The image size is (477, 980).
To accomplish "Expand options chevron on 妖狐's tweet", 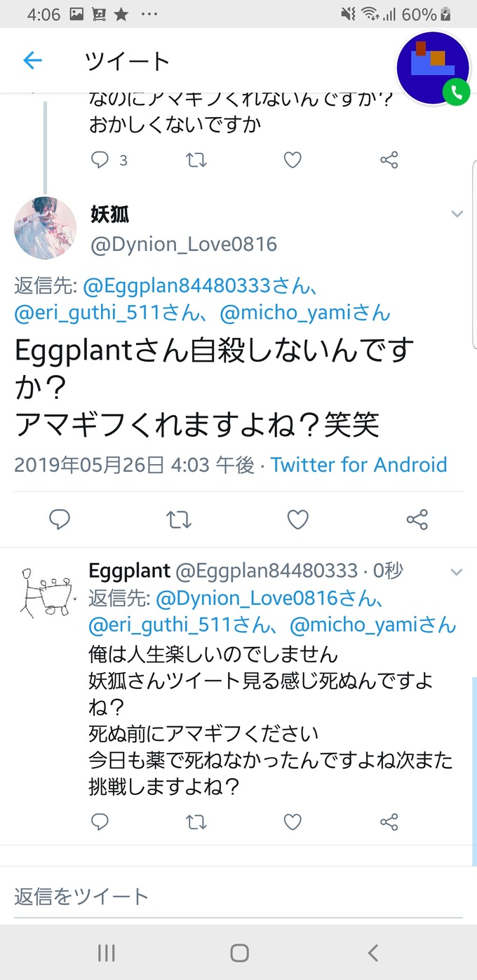I will click(x=457, y=214).
